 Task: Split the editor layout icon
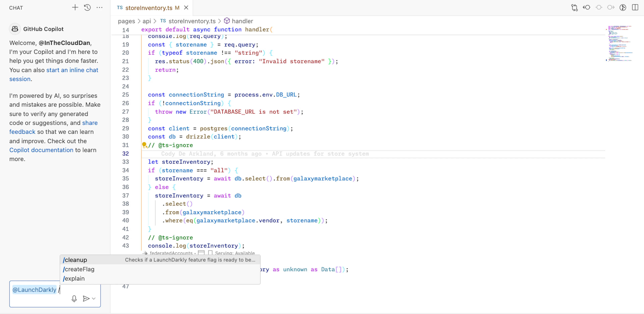[x=635, y=7]
